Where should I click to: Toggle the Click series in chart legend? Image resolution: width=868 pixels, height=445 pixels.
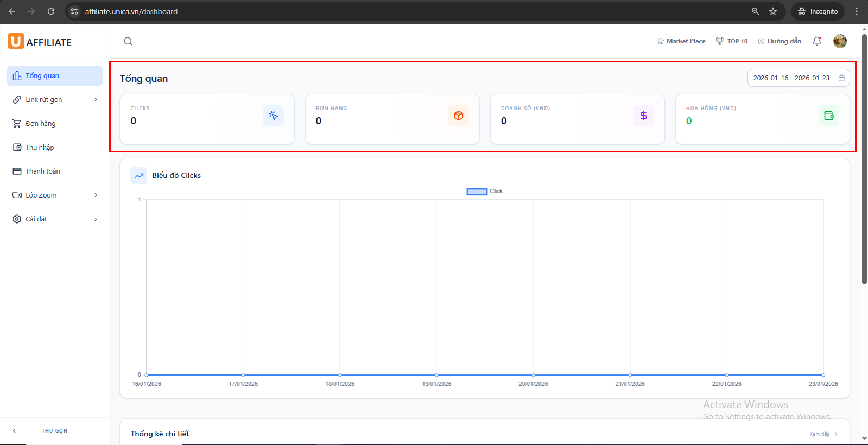click(484, 192)
